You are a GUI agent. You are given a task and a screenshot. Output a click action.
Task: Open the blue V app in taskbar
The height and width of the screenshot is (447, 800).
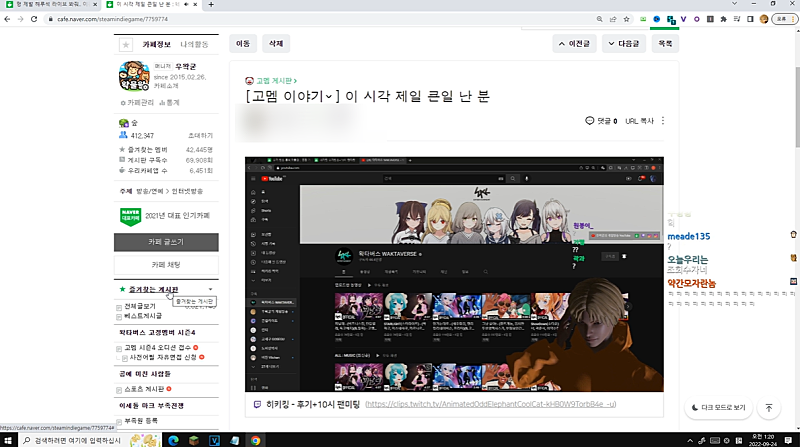(214, 440)
